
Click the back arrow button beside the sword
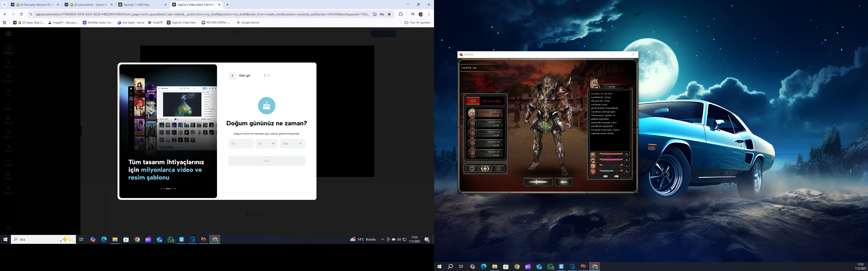click(564, 182)
